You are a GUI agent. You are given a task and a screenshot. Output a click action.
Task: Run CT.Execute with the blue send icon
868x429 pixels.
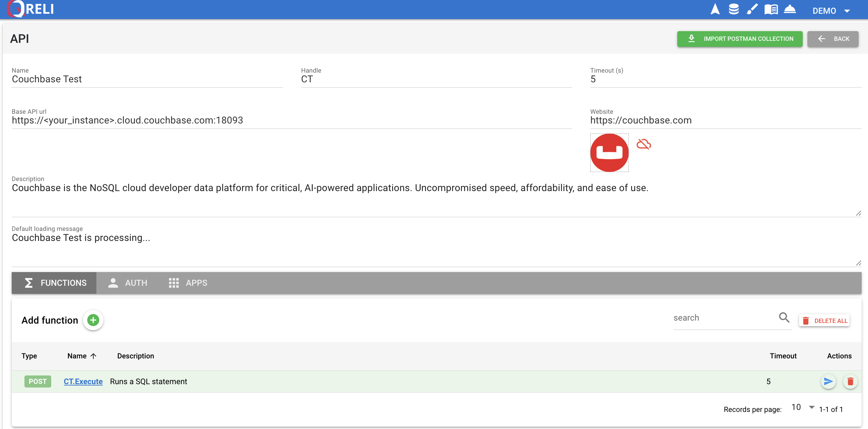[x=828, y=381]
